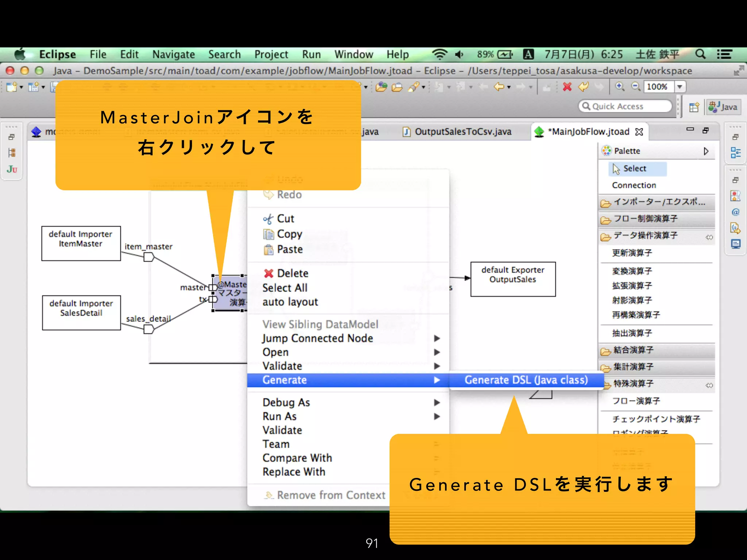Viewport: 747px width, 560px height.
Task: Switch to OutputSalesToCsv.java tab
Action: tap(462, 132)
